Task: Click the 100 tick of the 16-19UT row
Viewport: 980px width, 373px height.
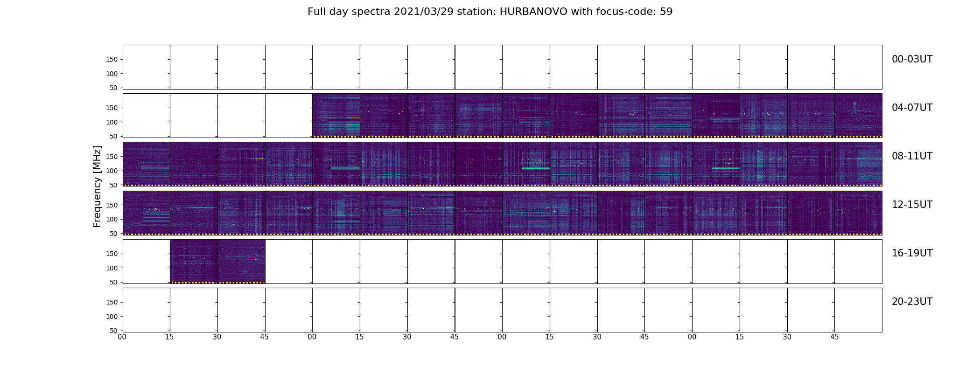Action: pyautogui.click(x=112, y=268)
